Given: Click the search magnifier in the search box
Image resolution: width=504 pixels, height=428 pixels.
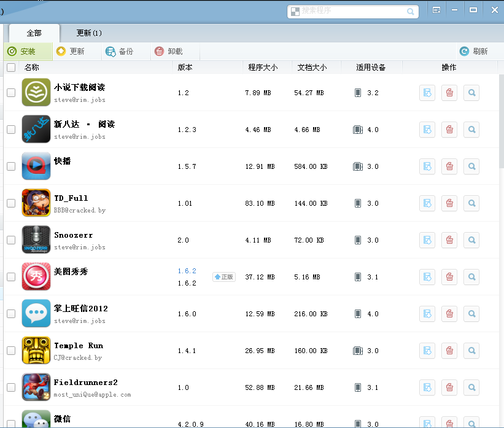Looking at the screenshot, I should 410,12.
